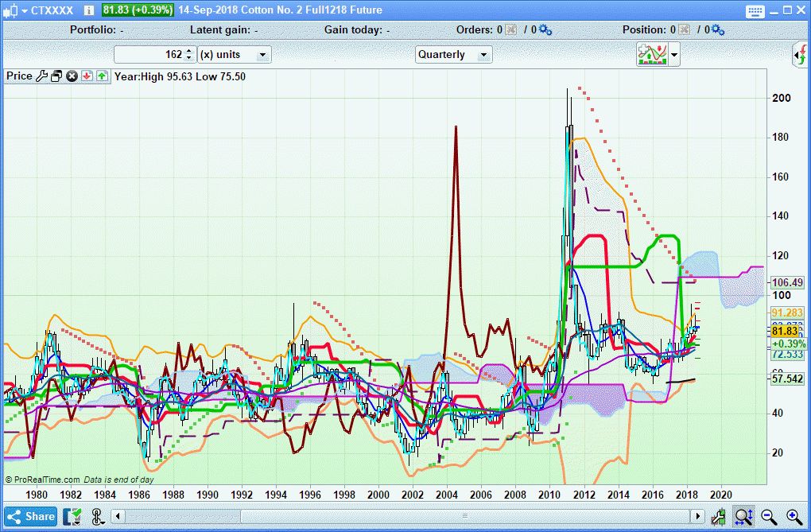811x532 pixels.
Task: Expand the indicators chart template dropdown arrow
Action: pyautogui.click(x=675, y=55)
